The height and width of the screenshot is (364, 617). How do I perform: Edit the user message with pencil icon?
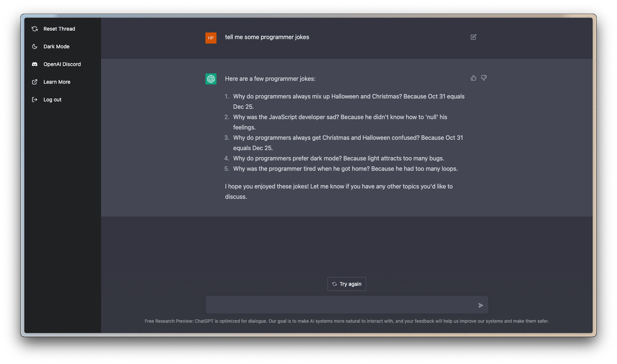[474, 37]
